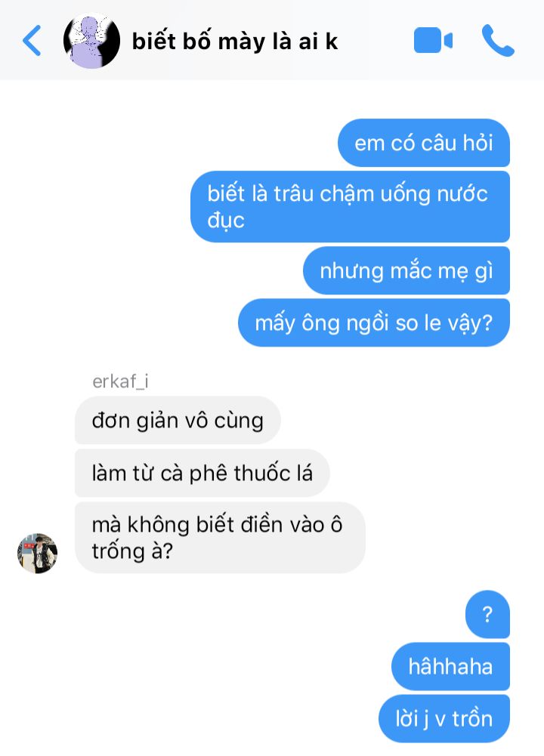Open the group chat avatar in header
Viewport: 544px width, 756px height.
pyautogui.click(x=91, y=41)
